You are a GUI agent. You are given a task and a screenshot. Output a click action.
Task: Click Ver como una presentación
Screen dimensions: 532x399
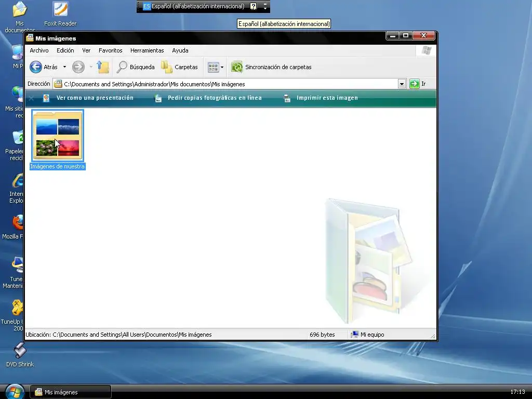point(88,98)
